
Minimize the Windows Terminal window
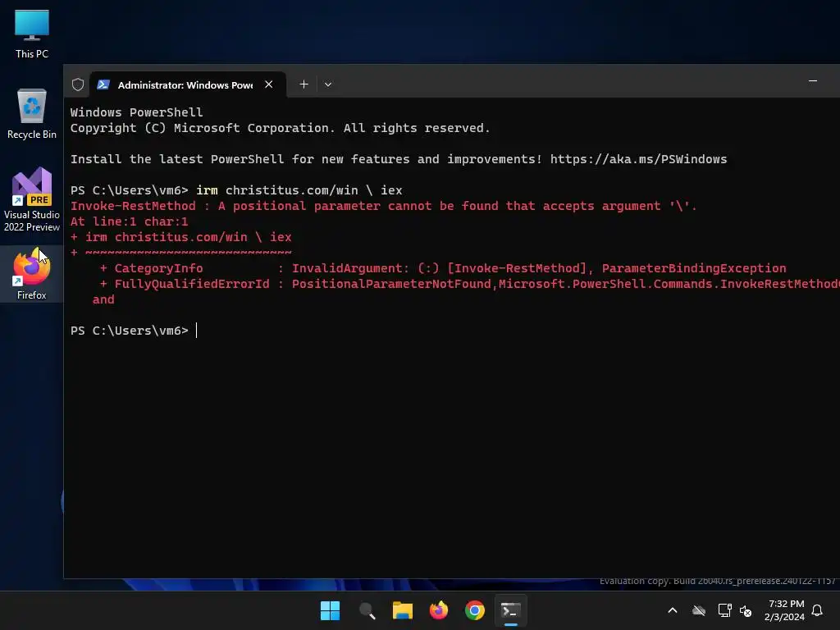tap(813, 81)
